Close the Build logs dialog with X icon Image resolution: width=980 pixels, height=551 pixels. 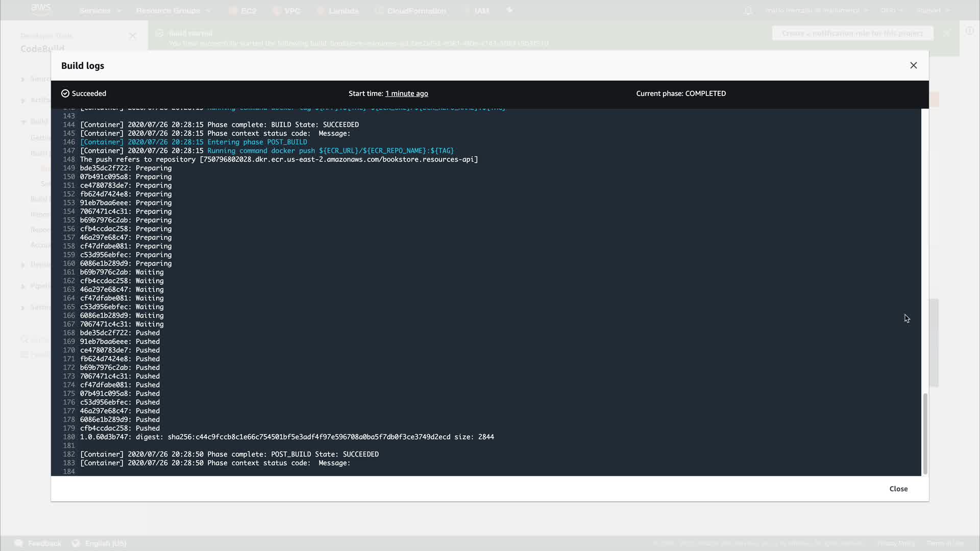[913, 65]
